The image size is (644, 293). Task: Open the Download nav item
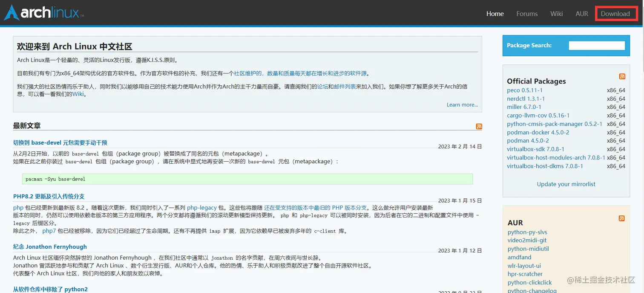(x=615, y=14)
